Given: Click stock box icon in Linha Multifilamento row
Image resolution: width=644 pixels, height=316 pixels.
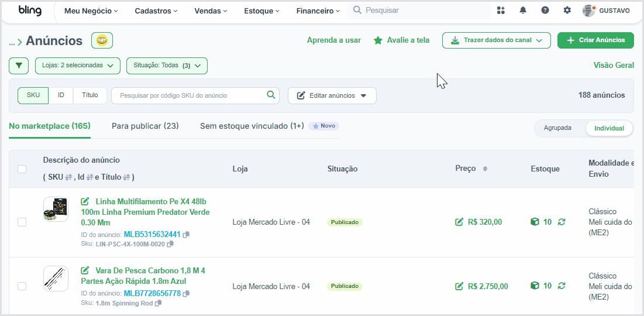Looking at the screenshot, I should pos(535,222).
